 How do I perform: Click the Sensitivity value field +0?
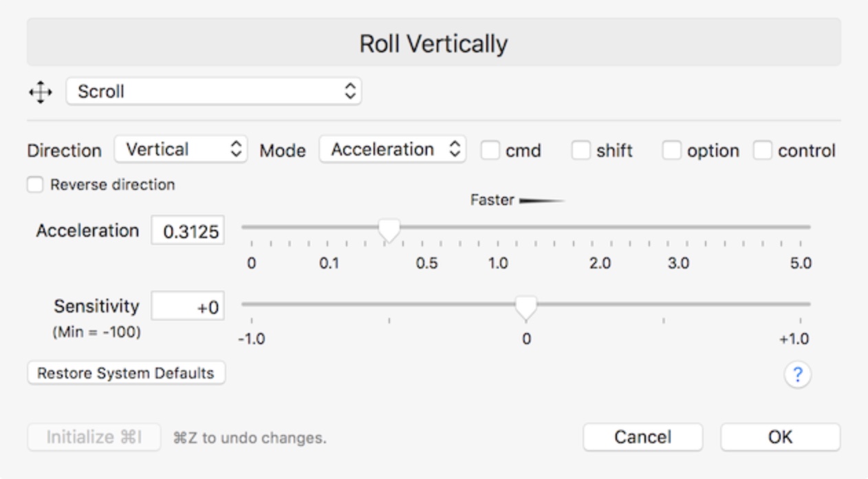188,307
